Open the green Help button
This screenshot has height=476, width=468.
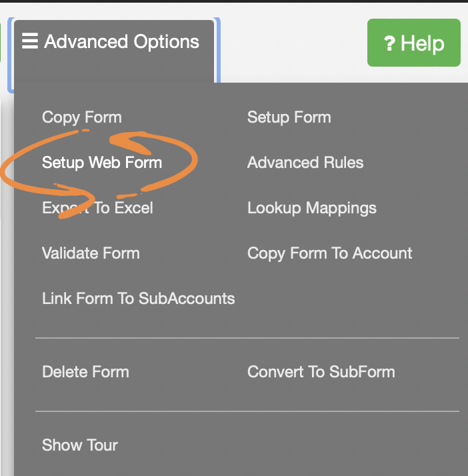413,43
